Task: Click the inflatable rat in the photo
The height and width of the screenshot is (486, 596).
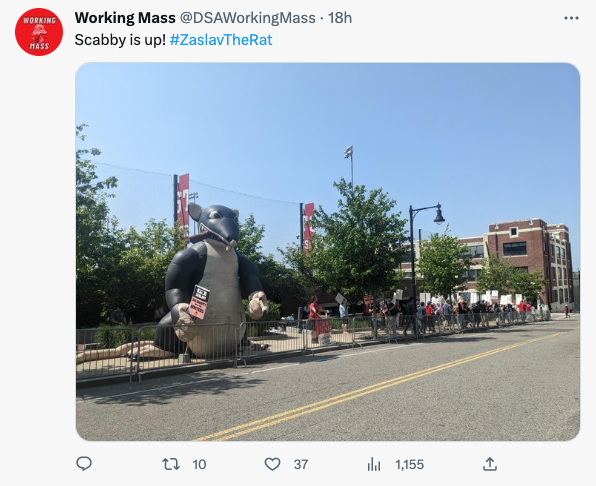Action: [213, 281]
